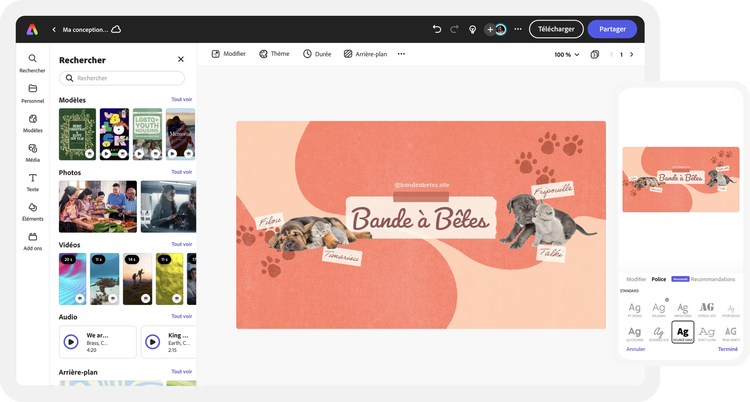Screen dimensions: 750x402
Task: Select the cooking group photo
Action: (x=98, y=206)
